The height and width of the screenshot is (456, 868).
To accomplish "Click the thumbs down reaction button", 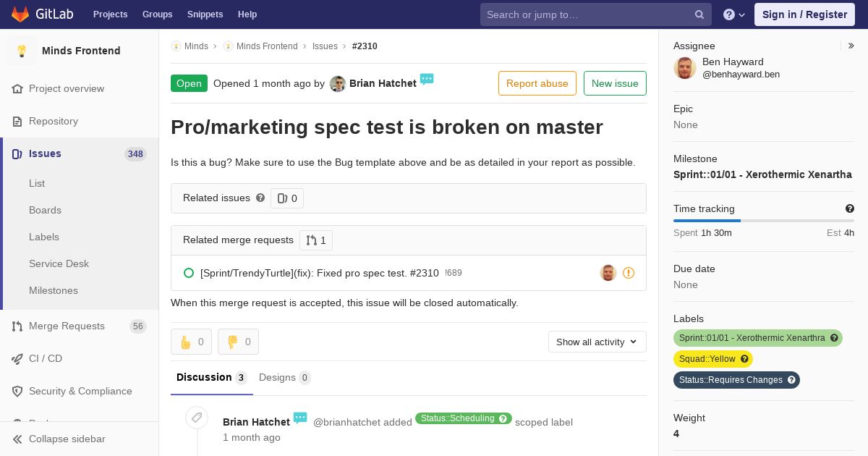I will coord(238,342).
